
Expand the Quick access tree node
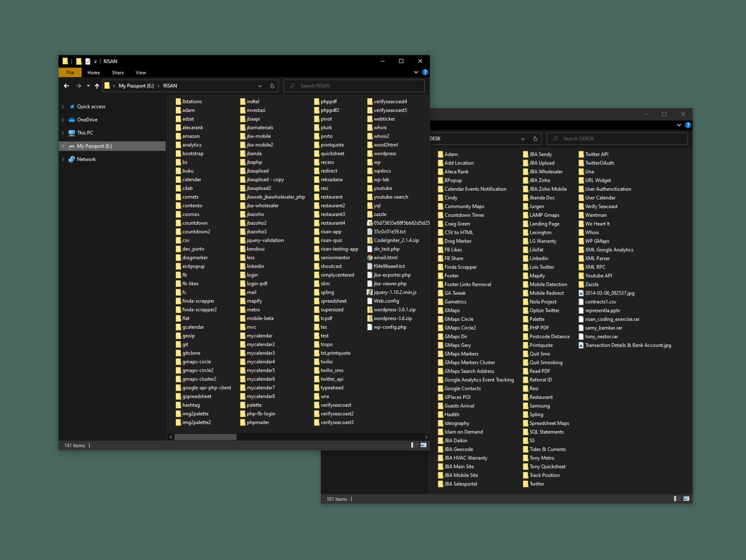click(63, 107)
